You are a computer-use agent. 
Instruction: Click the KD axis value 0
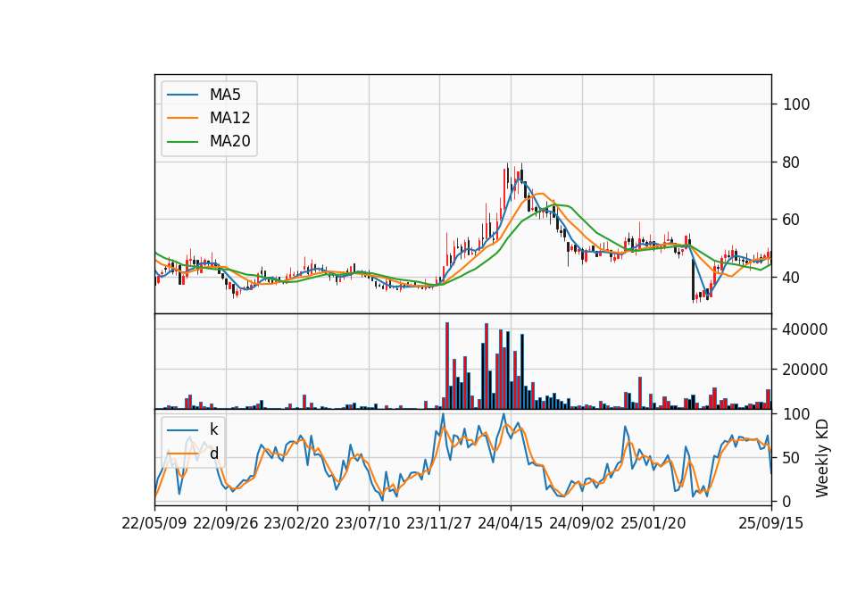click(x=787, y=501)
